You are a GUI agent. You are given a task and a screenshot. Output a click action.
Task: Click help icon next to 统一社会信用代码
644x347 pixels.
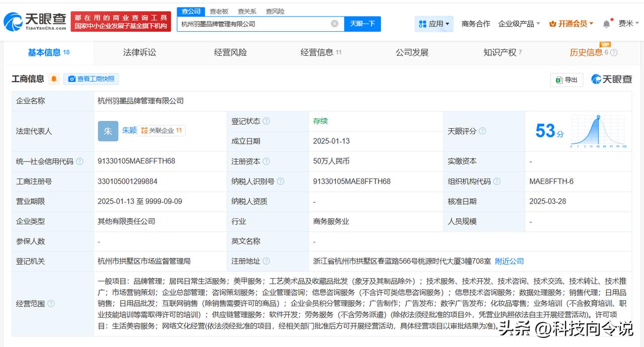[x=79, y=161]
